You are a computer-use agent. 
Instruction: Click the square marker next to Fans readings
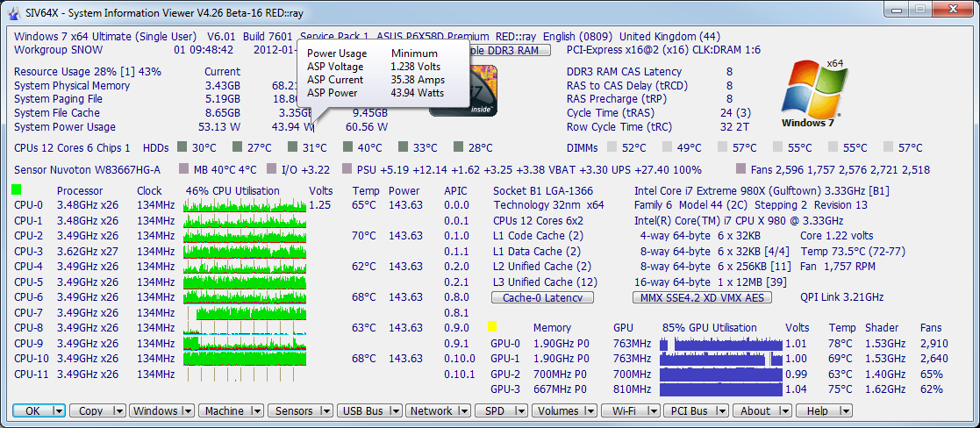click(x=741, y=168)
